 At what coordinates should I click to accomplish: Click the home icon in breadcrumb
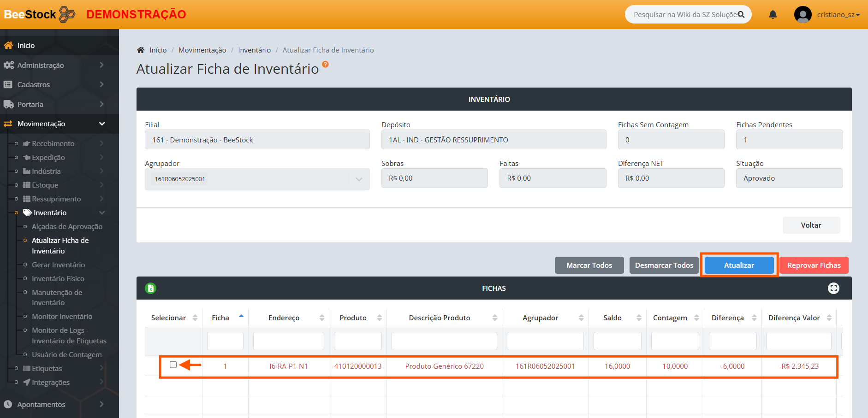(x=141, y=50)
